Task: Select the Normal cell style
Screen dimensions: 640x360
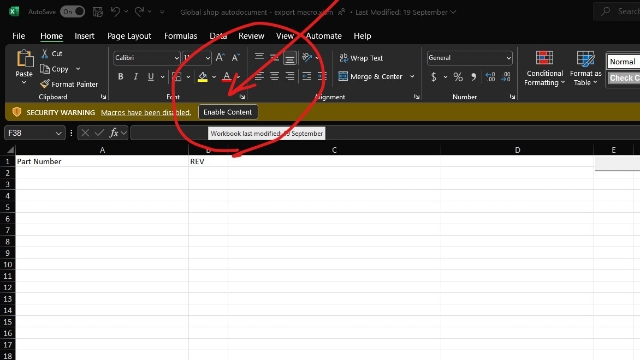Action: [623, 62]
